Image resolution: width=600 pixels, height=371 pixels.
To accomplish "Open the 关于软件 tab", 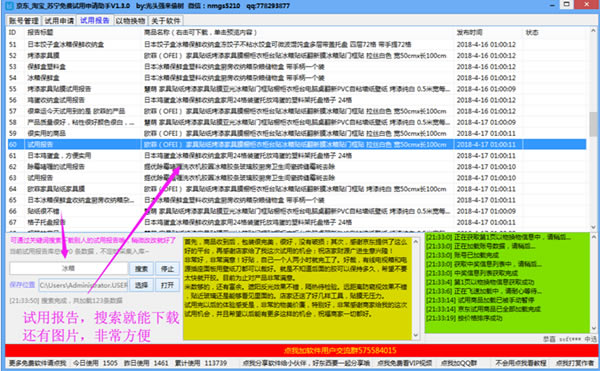I will click(166, 21).
